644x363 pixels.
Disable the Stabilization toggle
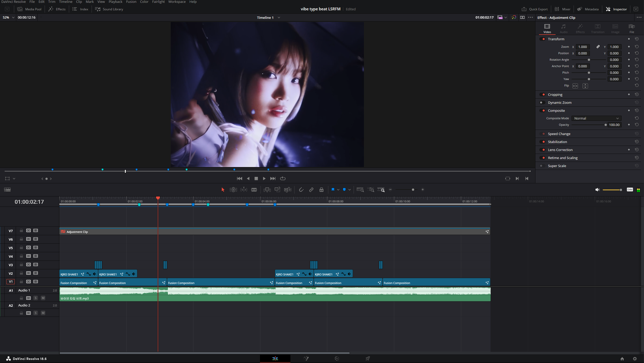[x=542, y=142]
